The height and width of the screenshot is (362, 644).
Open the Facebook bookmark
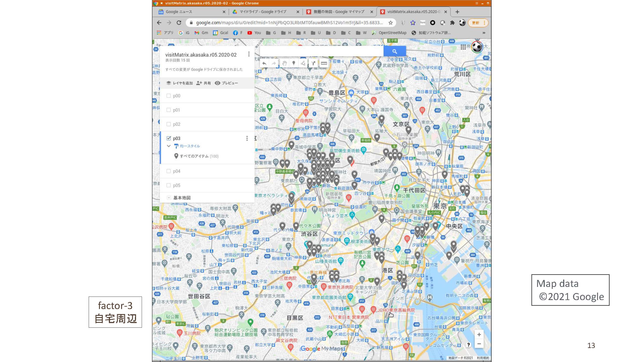pyautogui.click(x=238, y=33)
